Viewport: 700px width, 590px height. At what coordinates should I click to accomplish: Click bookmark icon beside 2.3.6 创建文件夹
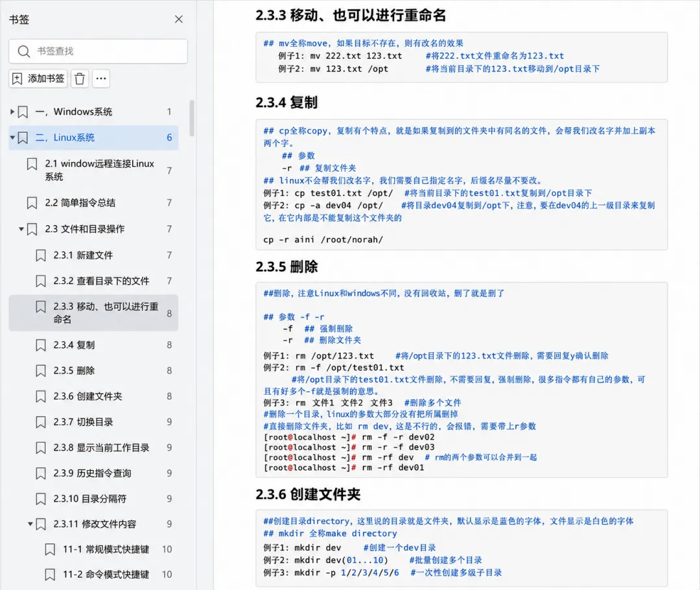pyautogui.click(x=41, y=397)
